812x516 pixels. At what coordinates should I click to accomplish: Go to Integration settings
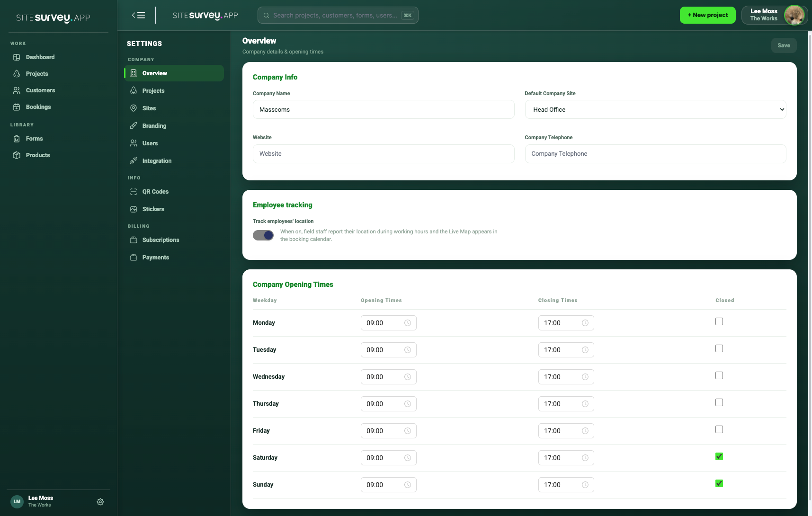[x=174, y=161]
